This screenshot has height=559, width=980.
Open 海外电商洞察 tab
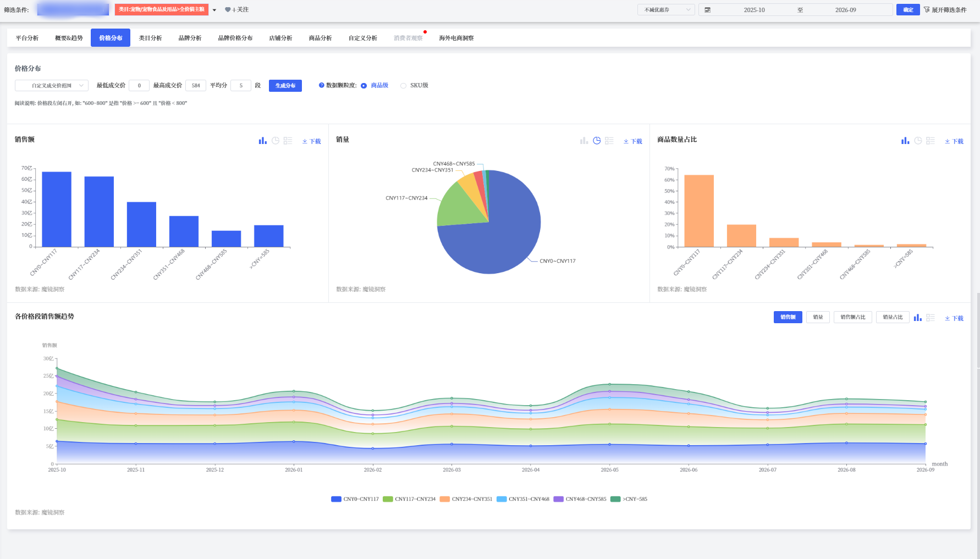click(x=456, y=38)
